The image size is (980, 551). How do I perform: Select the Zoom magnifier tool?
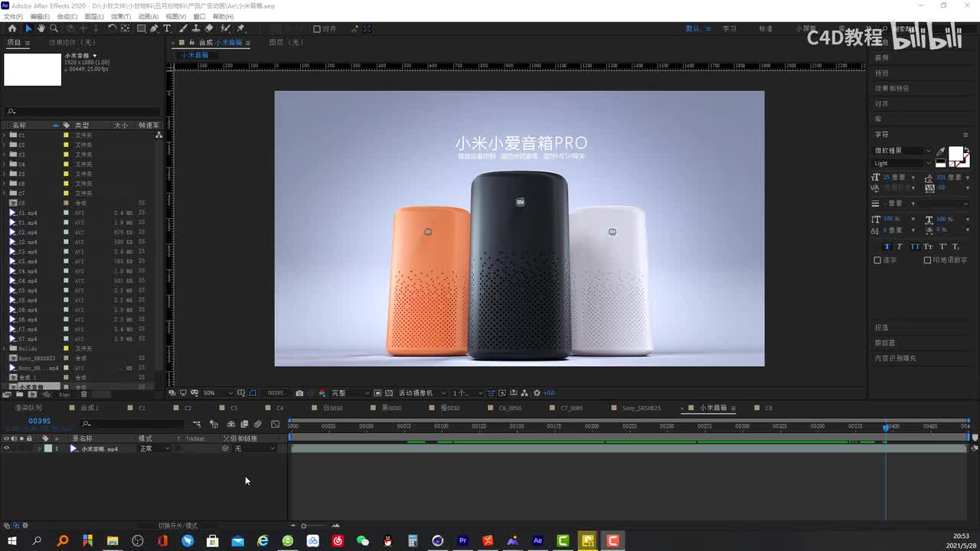pyautogui.click(x=54, y=28)
